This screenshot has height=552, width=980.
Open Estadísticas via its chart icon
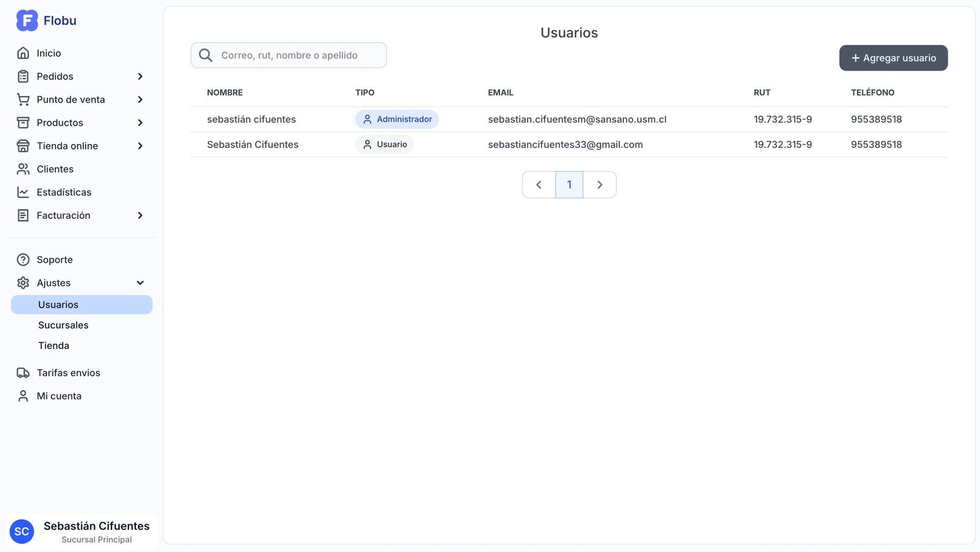coord(23,192)
